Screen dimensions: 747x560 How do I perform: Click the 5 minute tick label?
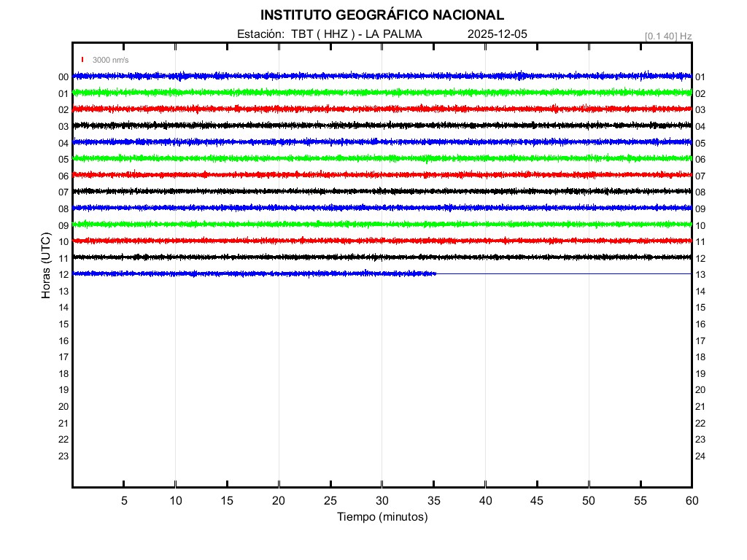point(124,500)
